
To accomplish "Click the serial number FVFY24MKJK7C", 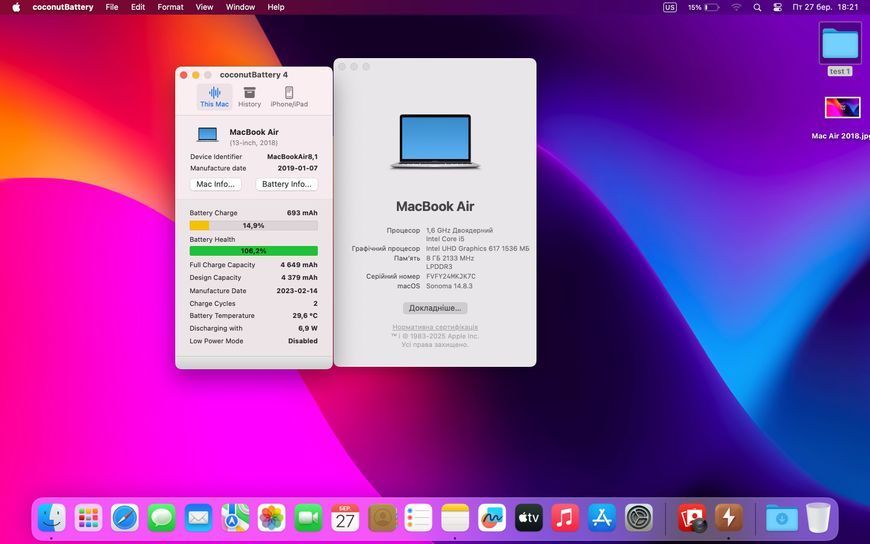I will (x=451, y=276).
